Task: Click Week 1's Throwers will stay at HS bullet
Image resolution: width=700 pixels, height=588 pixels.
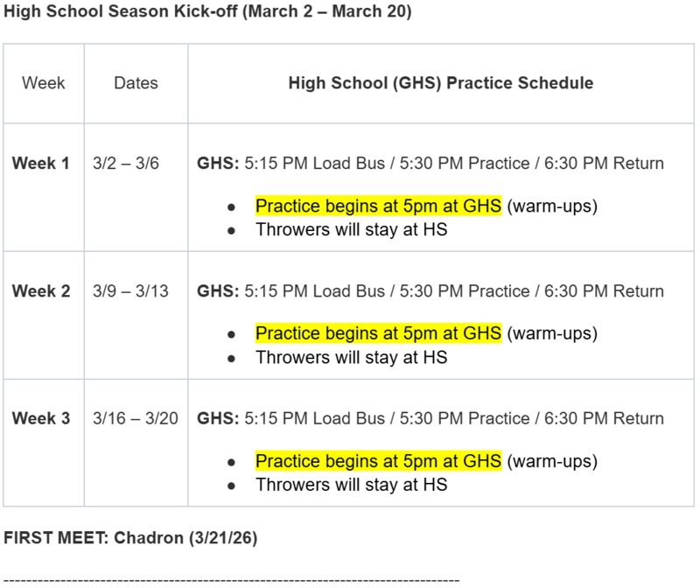Action: click(x=351, y=230)
